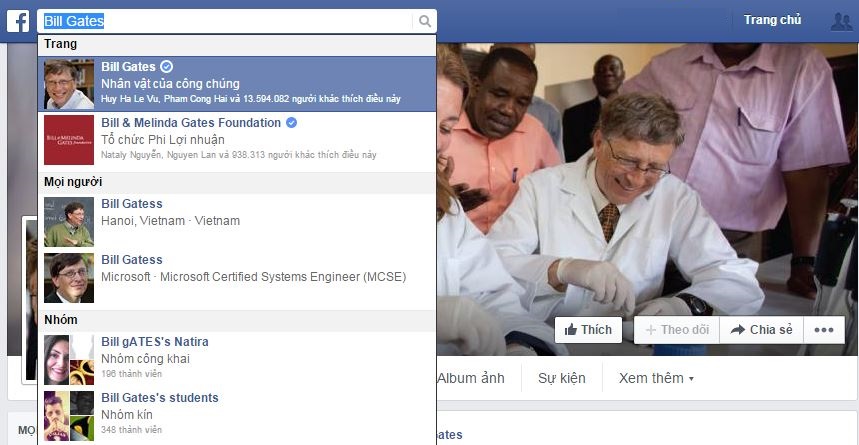Open Bill & Melinda Gates Foundation result
This screenshot has width=859, height=445.
(237, 140)
